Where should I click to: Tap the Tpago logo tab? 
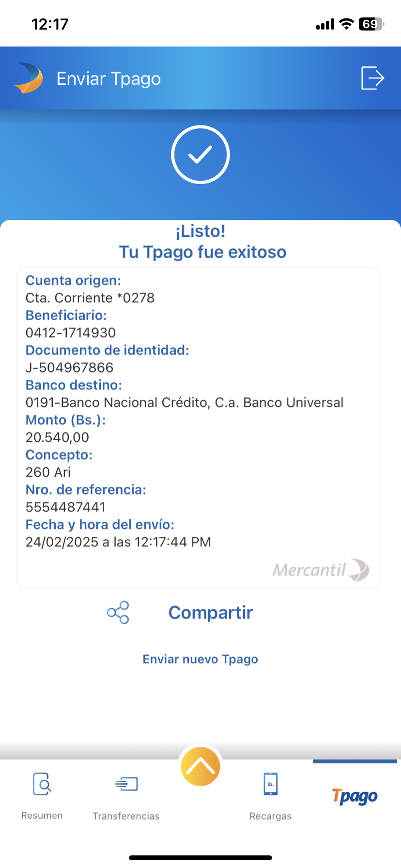(x=355, y=796)
